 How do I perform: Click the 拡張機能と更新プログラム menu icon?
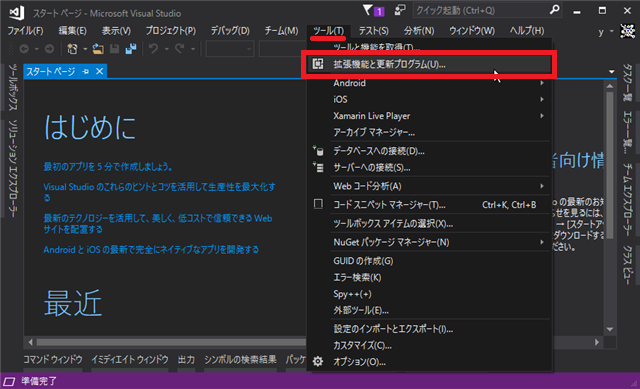318,64
